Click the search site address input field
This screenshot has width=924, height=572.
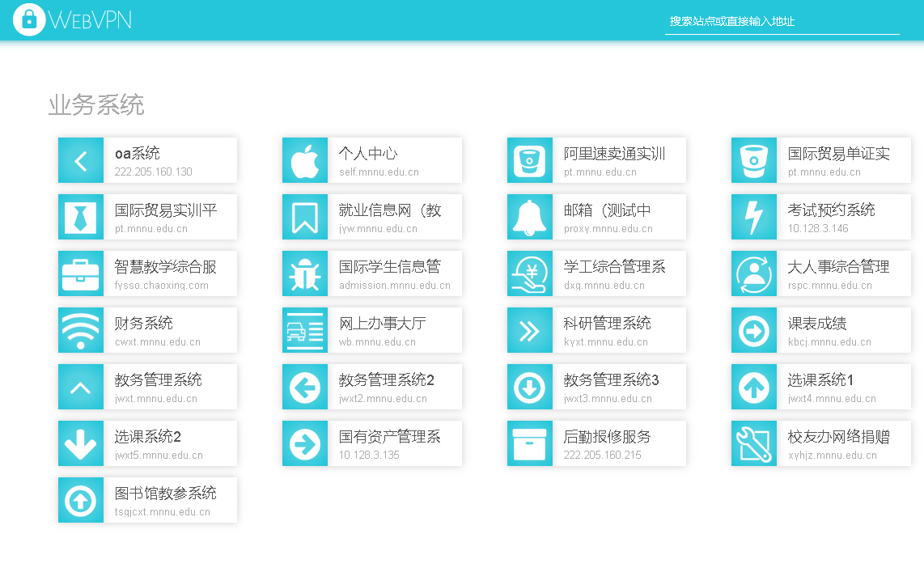pos(782,22)
